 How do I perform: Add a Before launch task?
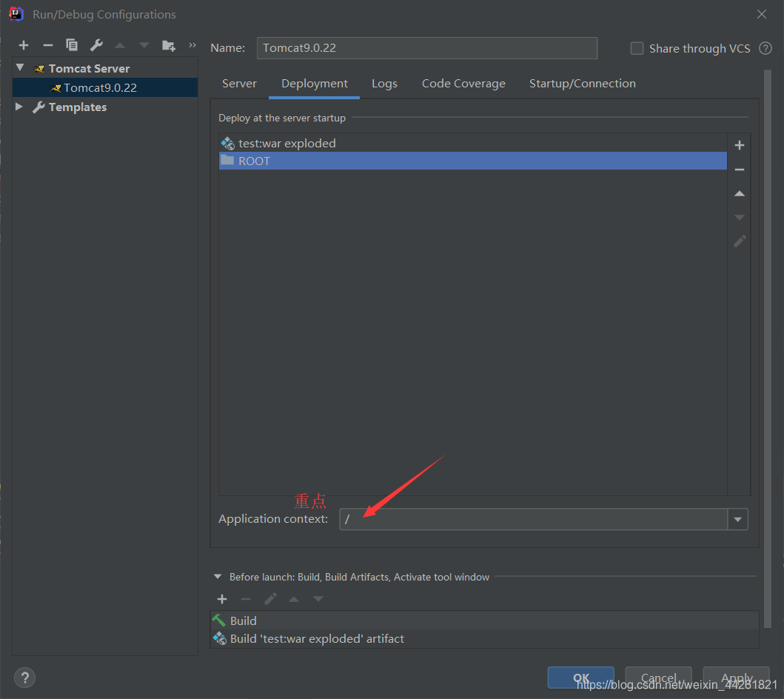pyautogui.click(x=222, y=599)
